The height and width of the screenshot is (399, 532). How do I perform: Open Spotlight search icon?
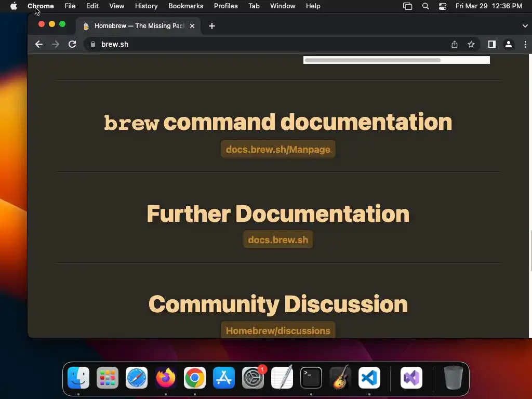pos(425,6)
